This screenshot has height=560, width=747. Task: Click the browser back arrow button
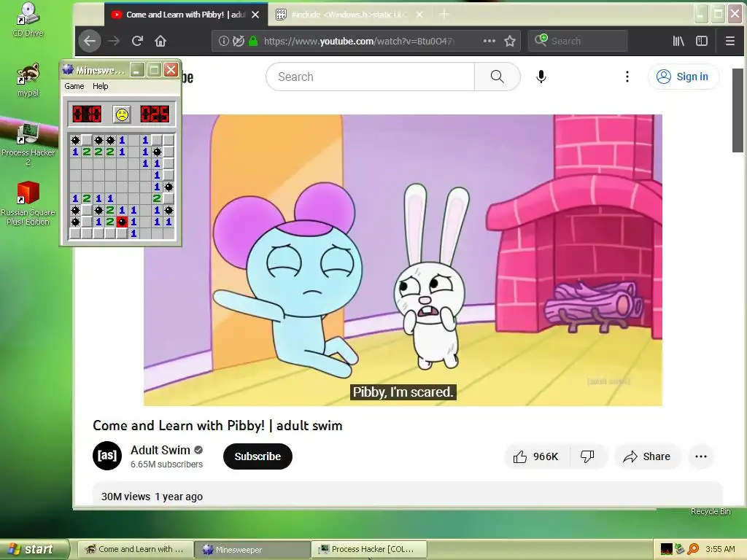pyautogui.click(x=90, y=41)
